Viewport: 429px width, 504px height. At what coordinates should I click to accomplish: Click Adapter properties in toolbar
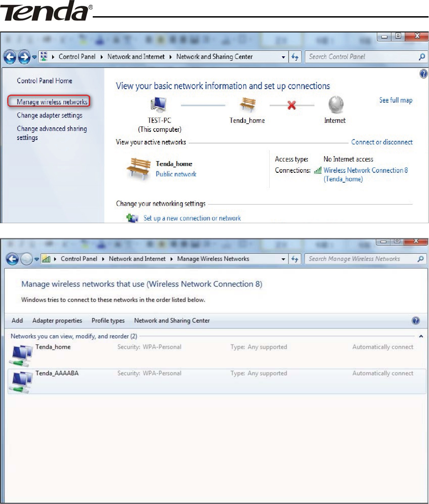point(57,320)
